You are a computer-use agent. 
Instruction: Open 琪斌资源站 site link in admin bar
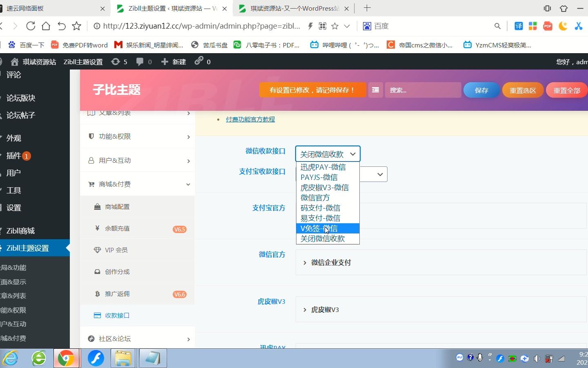[33, 62]
